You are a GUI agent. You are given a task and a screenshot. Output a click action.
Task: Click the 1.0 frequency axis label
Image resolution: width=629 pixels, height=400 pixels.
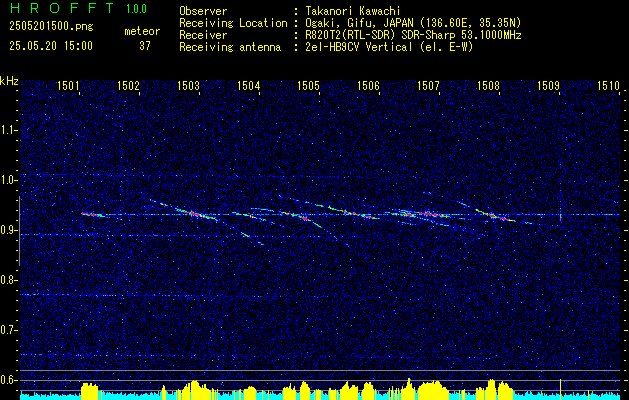pos(8,181)
